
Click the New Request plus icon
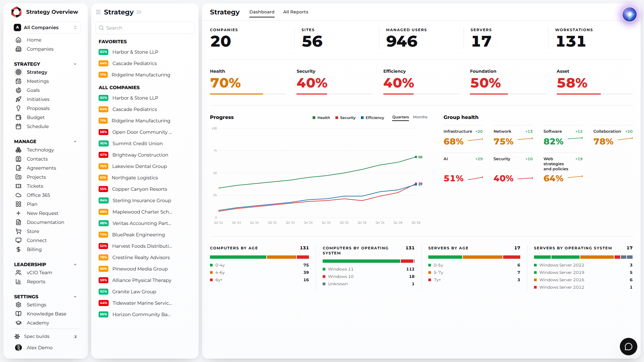tap(18, 213)
